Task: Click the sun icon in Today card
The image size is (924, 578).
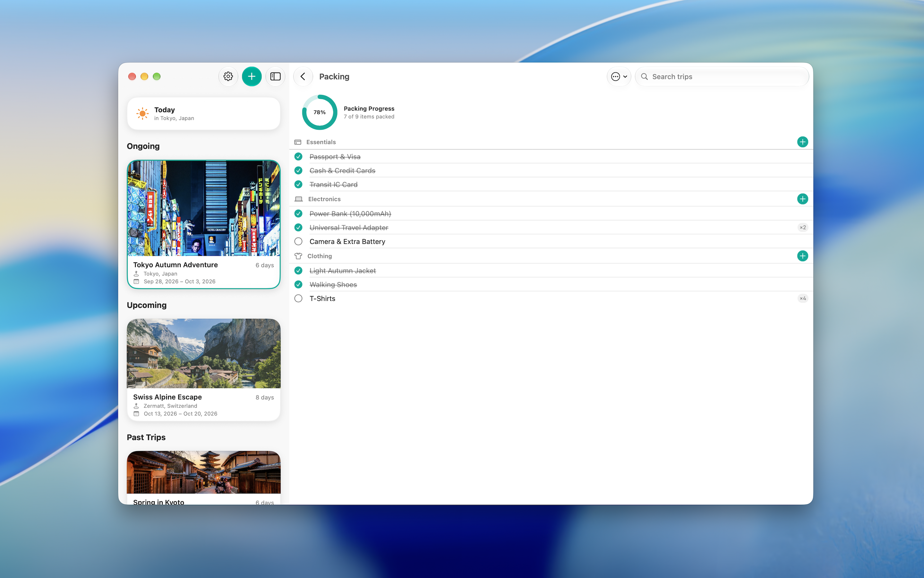Action: (x=142, y=114)
